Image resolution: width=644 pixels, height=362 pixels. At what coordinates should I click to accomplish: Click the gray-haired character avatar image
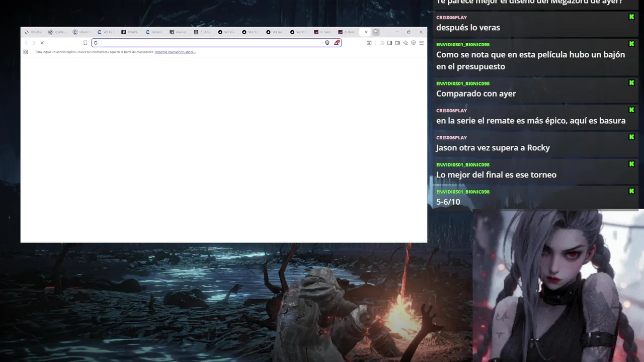click(558, 286)
